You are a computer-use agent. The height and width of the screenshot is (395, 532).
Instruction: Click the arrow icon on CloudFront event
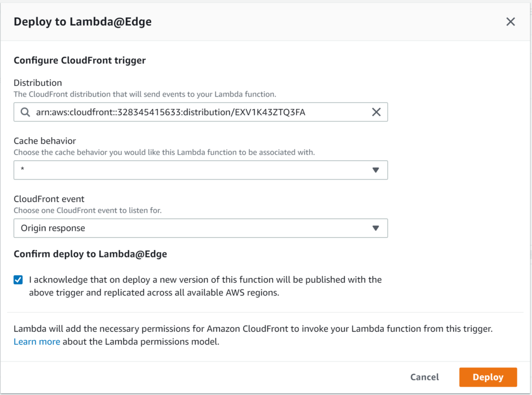376,228
